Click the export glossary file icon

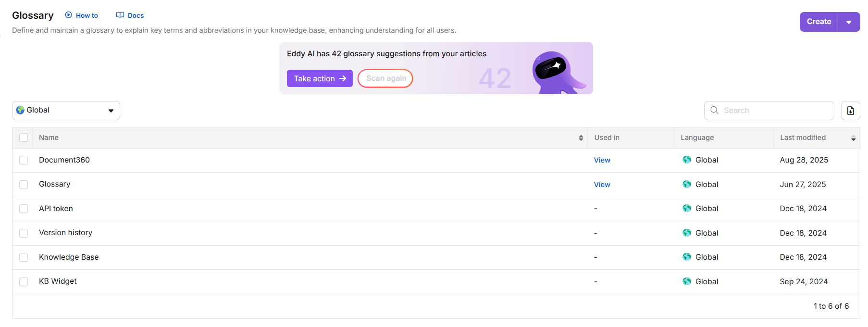click(850, 111)
